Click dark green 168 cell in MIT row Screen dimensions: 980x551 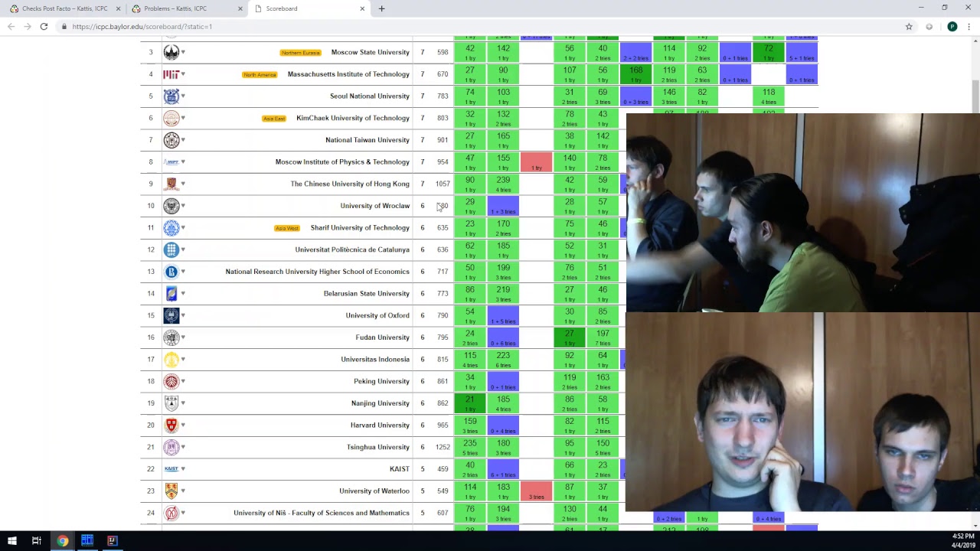635,74
